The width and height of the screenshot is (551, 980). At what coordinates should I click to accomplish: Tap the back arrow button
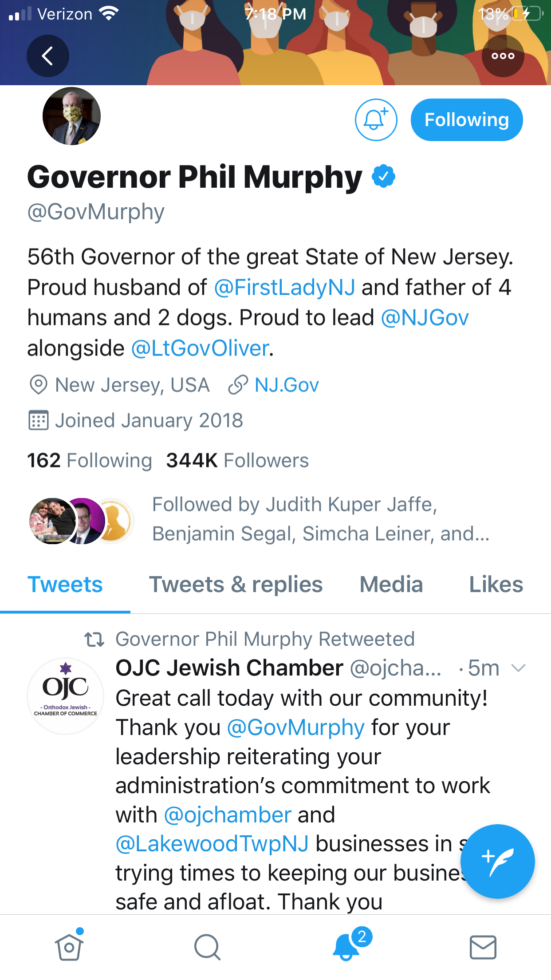click(47, 56)
